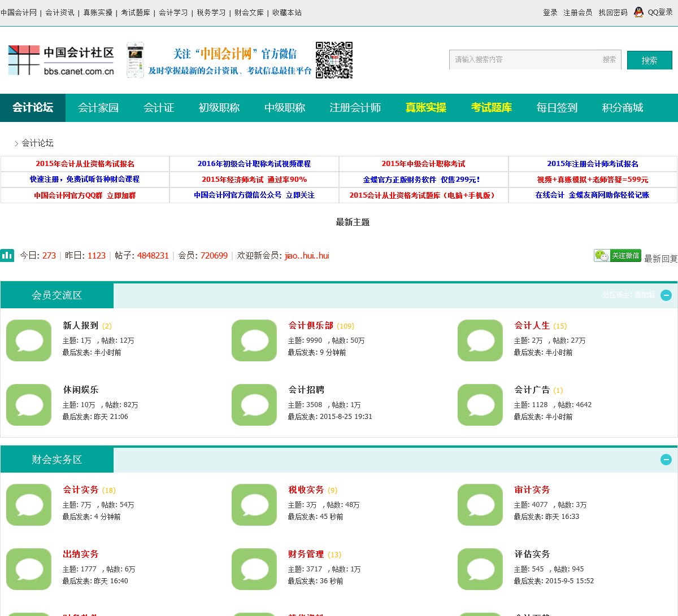Open 财会文库 in the top menu
The height and width of the screenshot is (616, 678).
(249, 12)
